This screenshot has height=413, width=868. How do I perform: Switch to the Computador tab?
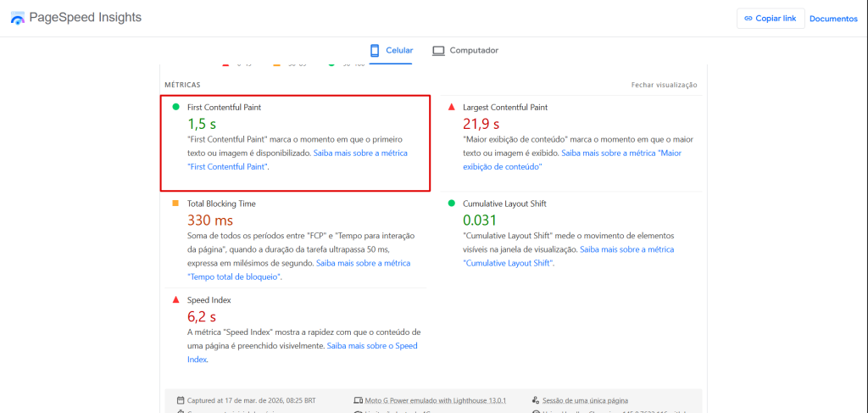[465, 50]
